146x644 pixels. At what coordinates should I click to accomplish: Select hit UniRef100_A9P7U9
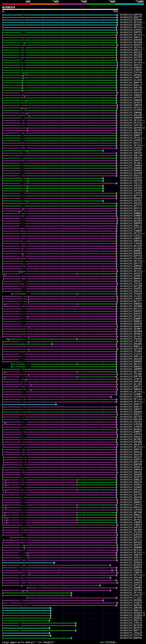tap(131, 15)
